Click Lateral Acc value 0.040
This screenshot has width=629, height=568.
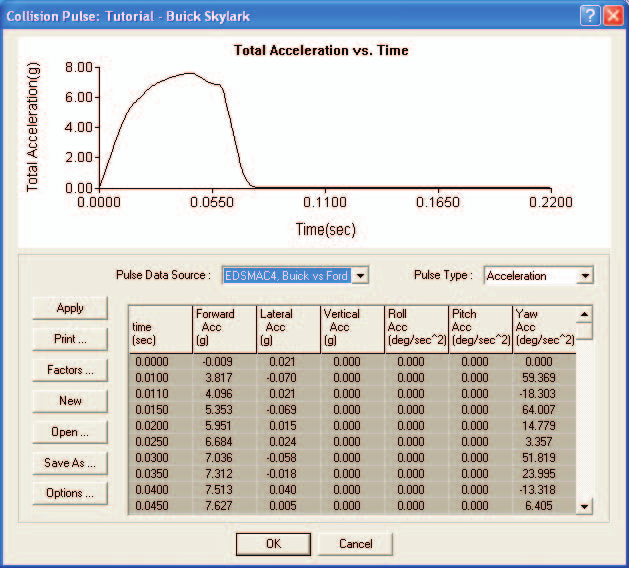click(x=288, y=490)
